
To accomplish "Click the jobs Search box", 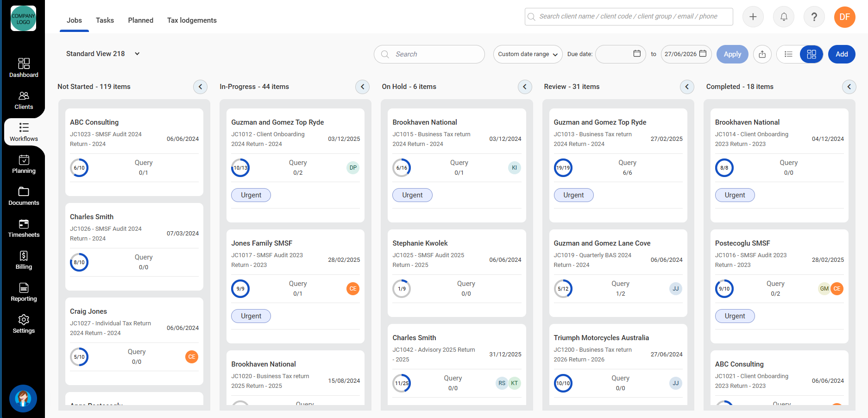I will (x=429, y=54).
